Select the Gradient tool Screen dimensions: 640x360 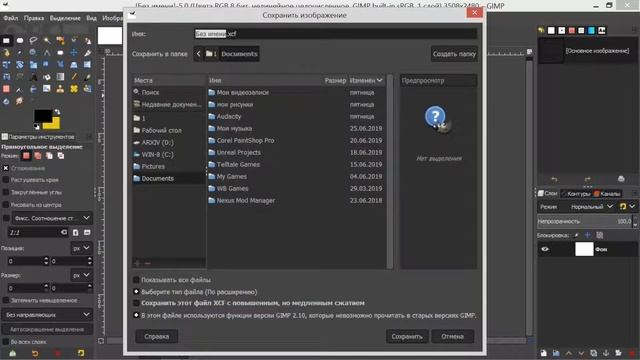pyautogui.click(x=60, y=77)
